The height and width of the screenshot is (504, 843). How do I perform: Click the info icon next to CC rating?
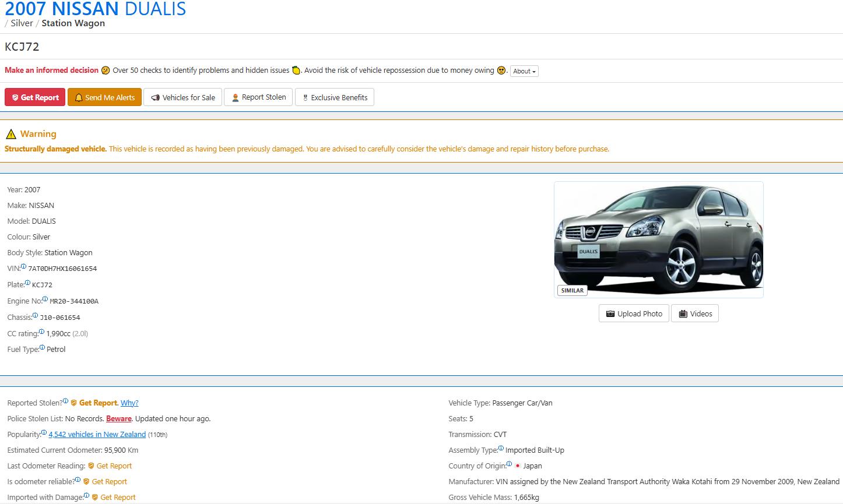(x=41, y=332)
